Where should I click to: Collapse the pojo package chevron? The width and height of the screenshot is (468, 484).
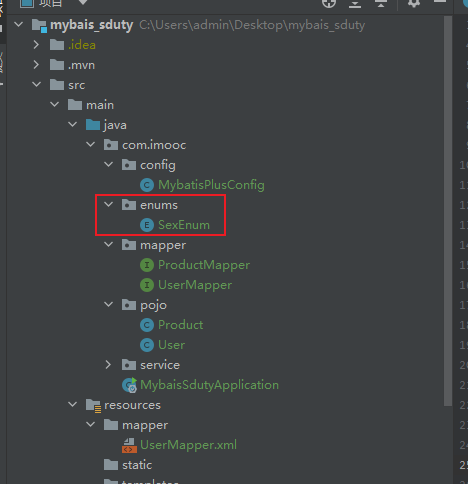(x=109, y=305)
